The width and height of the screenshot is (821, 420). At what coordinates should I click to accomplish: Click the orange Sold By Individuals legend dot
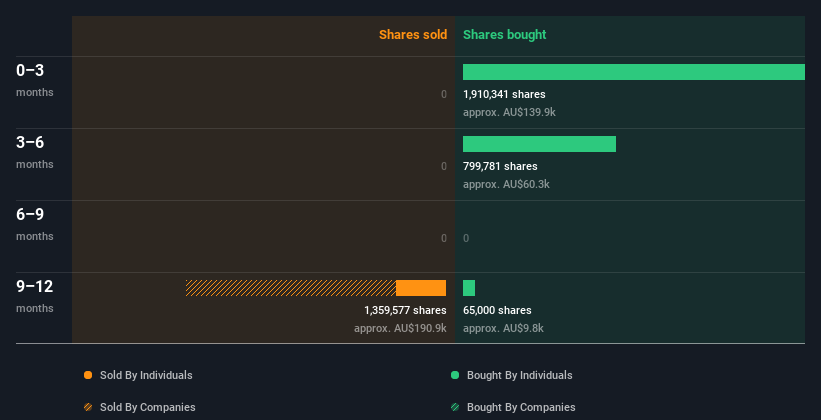pos(88,375)
